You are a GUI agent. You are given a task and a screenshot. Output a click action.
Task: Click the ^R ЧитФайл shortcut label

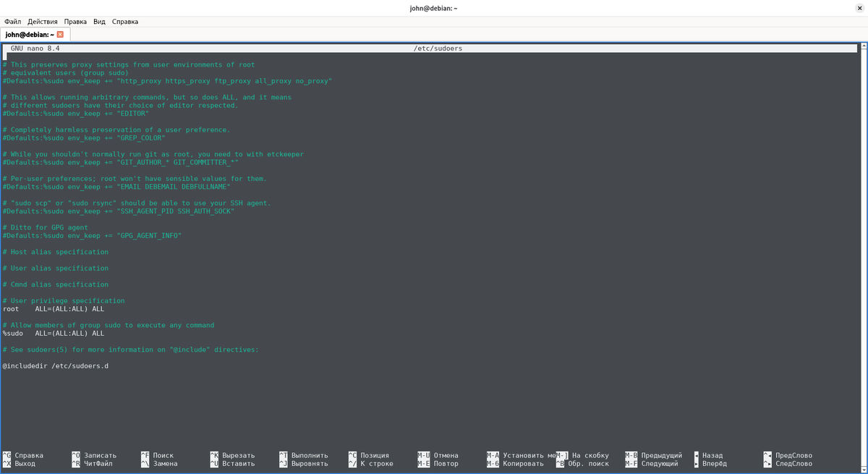pyautogui.click(x=92, y=463)
